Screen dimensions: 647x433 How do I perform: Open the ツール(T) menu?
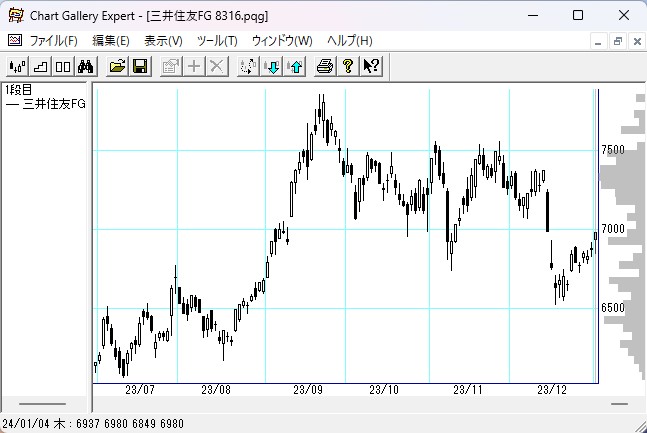pyautogui.click(x=217, y=41)
